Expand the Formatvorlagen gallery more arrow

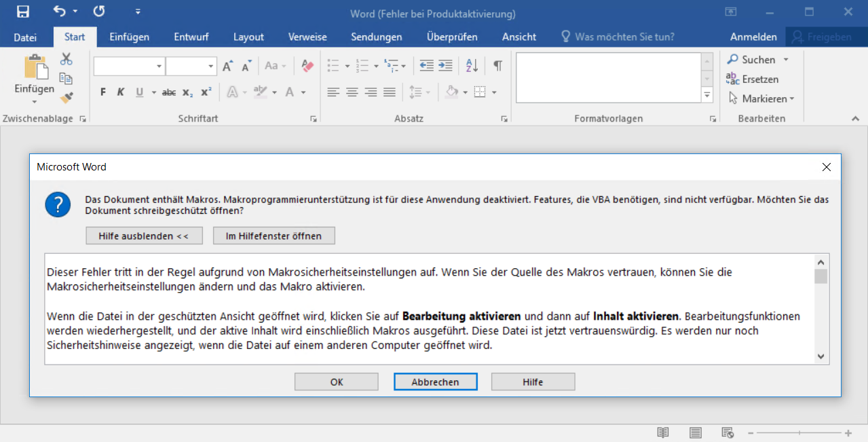pos(707,96)
